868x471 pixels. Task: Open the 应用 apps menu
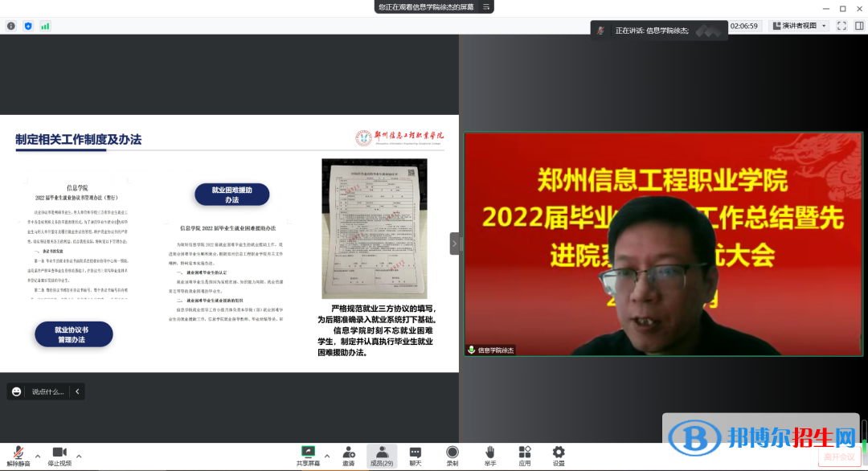[525, 457]
